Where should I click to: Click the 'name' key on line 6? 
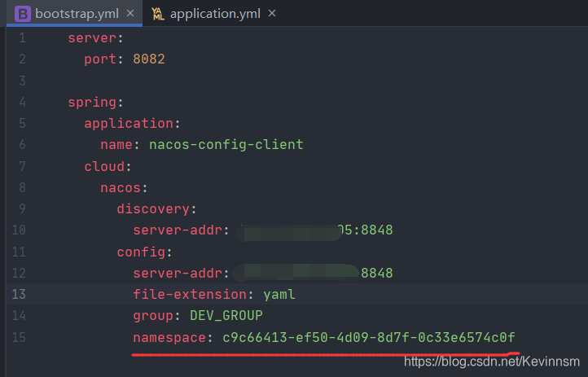click(x=116, y=145)
